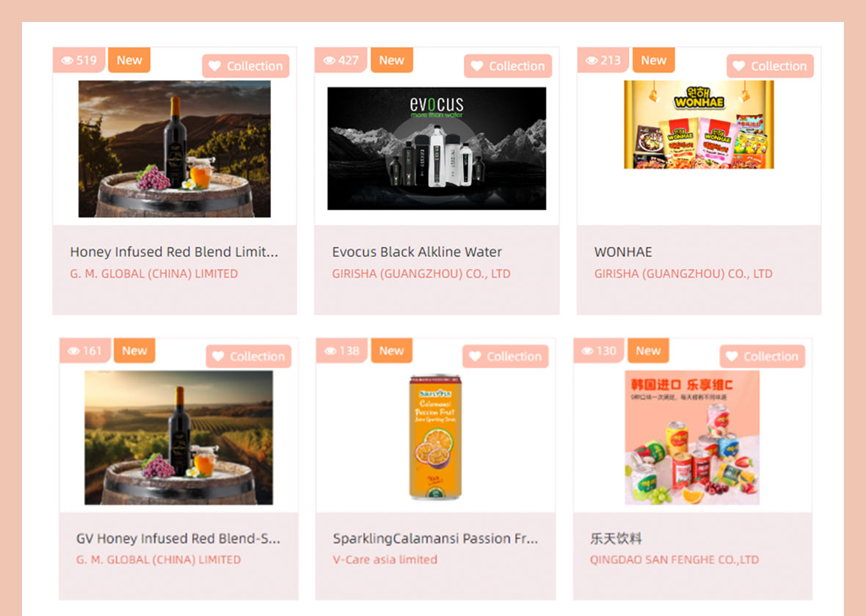Click the Collection heart on the 乐天饮料 card

coord(763,356)
